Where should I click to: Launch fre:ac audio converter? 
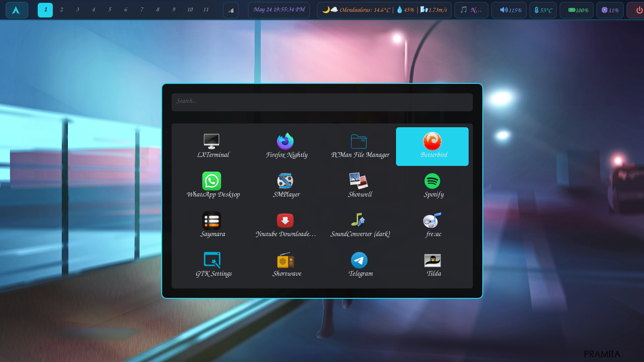[432, 226]
